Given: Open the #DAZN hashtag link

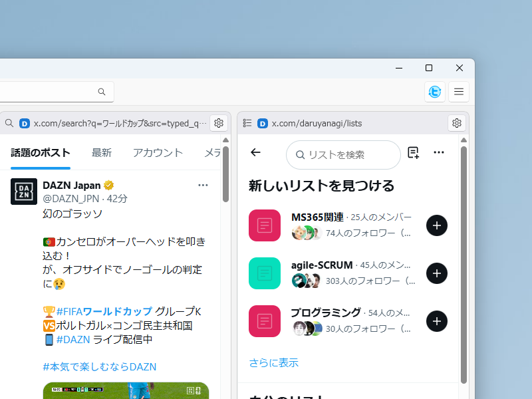Looking at the screenshot, I should (73, 339).
